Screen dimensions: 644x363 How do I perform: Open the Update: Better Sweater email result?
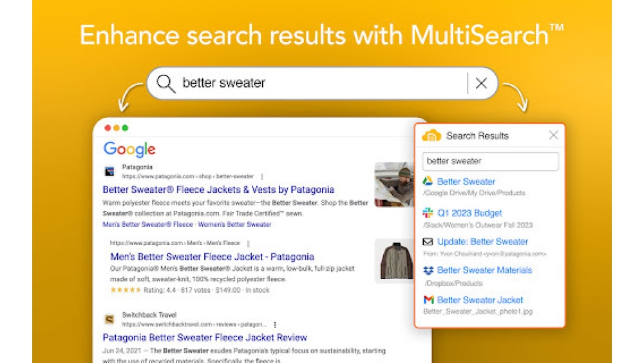point(482,242)
